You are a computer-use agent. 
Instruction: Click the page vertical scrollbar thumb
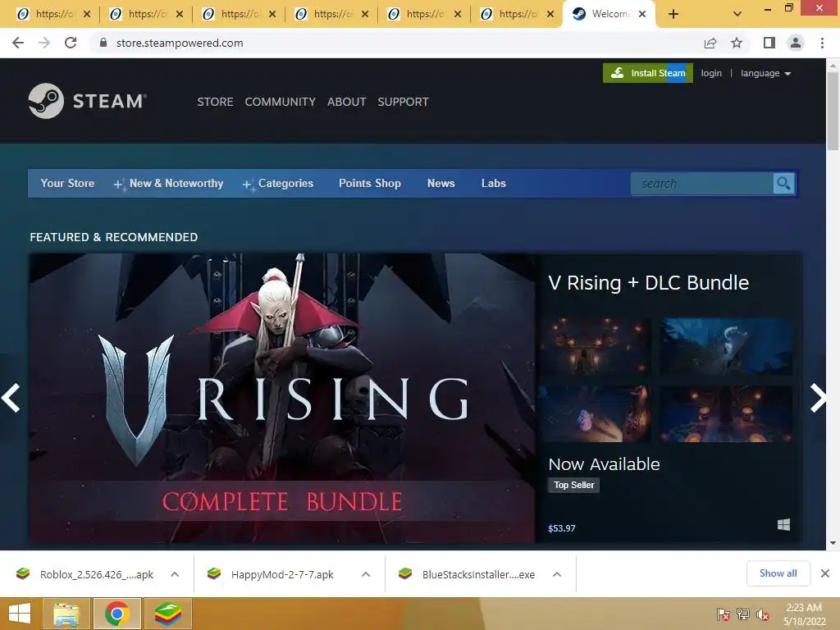tap(833, 111)
